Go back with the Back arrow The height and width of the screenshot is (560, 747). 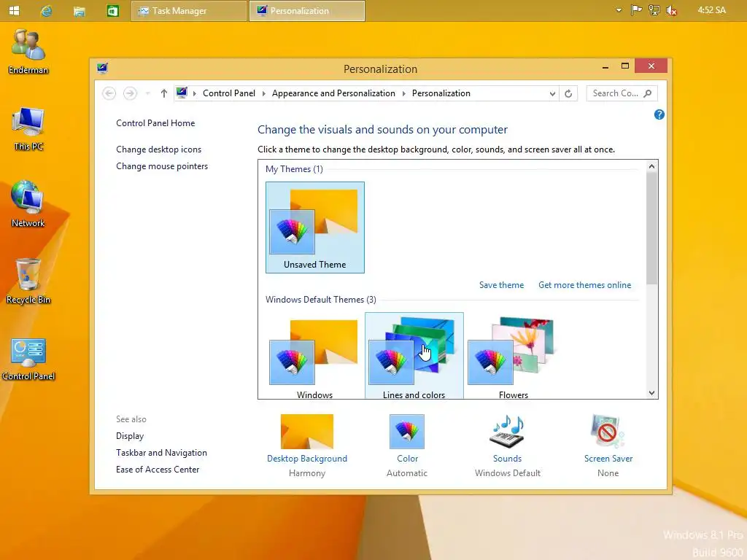point(109,93)
